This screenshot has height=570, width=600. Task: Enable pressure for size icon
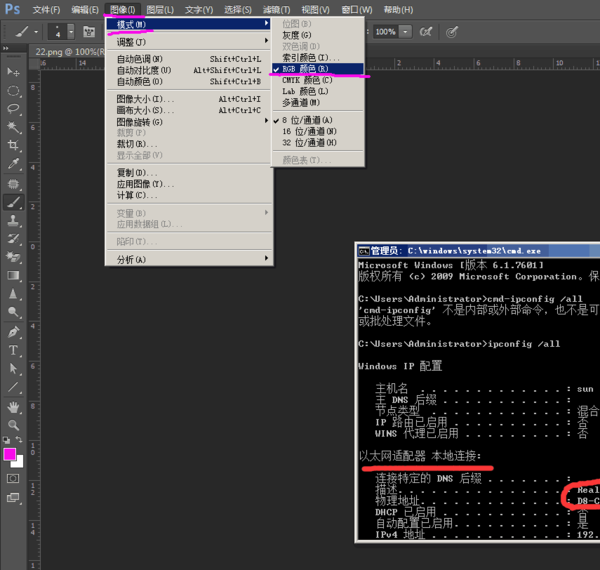[452, 32]
